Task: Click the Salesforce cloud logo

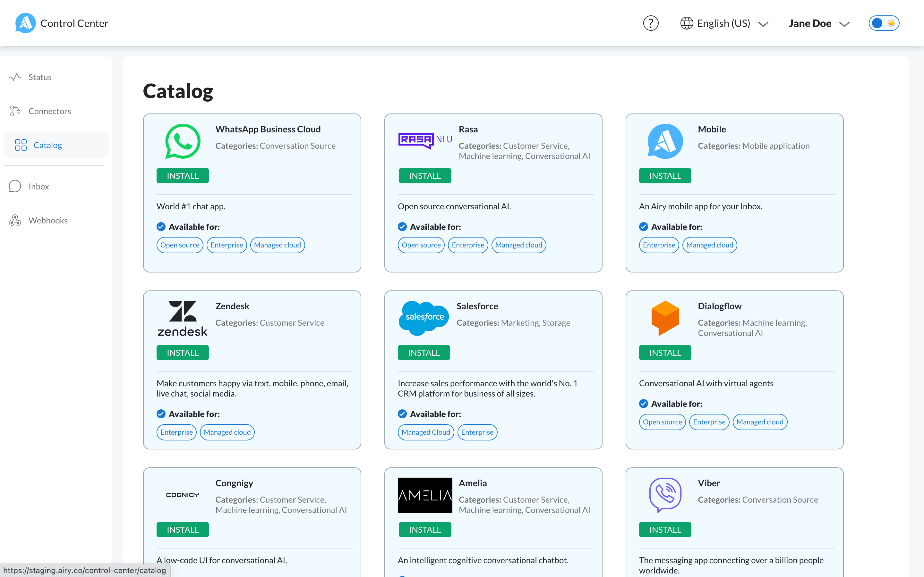Action: pyautogui.click(x=424, y=318)
